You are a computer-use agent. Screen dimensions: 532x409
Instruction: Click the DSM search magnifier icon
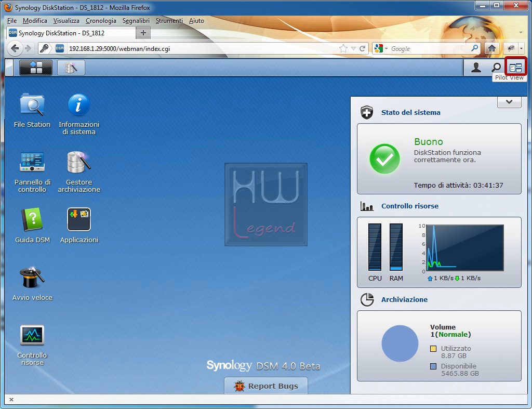click(x=496, y=68)
